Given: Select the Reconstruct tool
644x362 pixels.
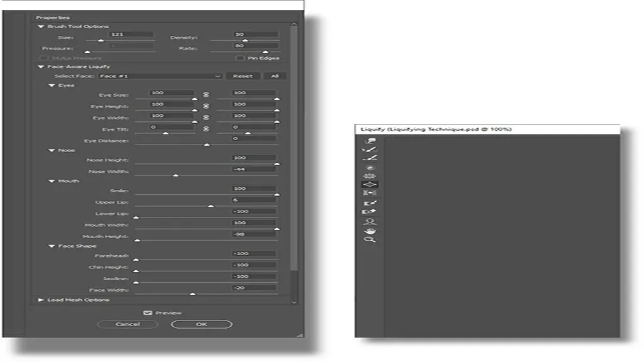Looking at the screenshot, I should pyautogui.click(x=370, y=150).
